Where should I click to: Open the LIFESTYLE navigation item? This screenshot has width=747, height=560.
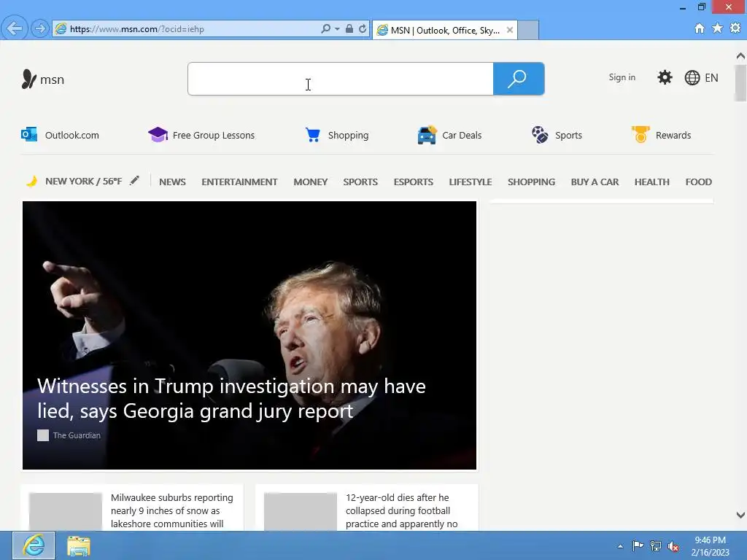pos(471,182)
